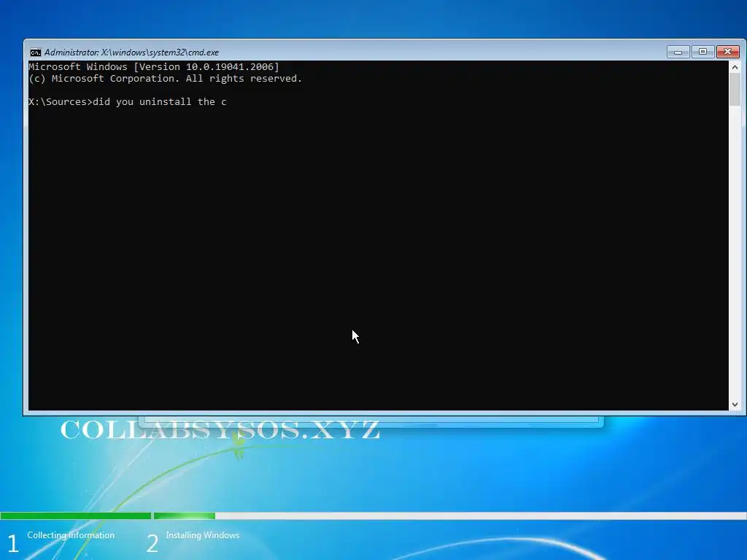Open the cmd.exe system menu icon
The height and width of the screenshot is (560, 747).
pos(36,52)
